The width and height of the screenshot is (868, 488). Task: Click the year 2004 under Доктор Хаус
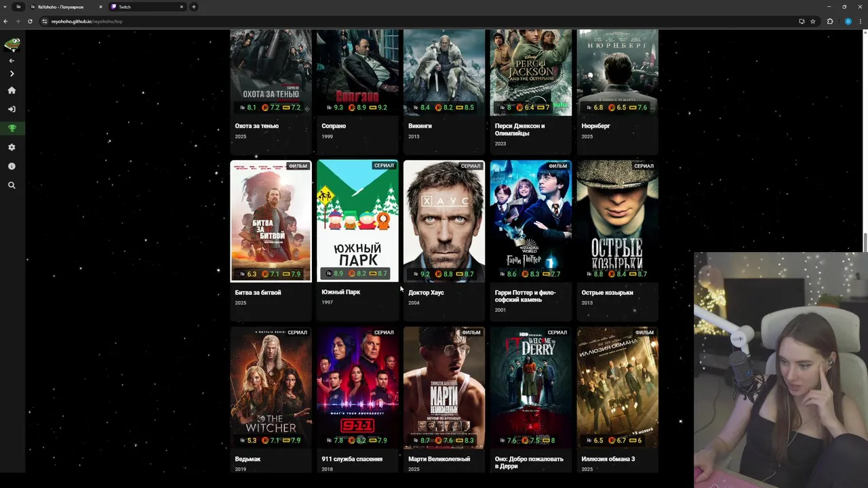click(x=414, y=303)
